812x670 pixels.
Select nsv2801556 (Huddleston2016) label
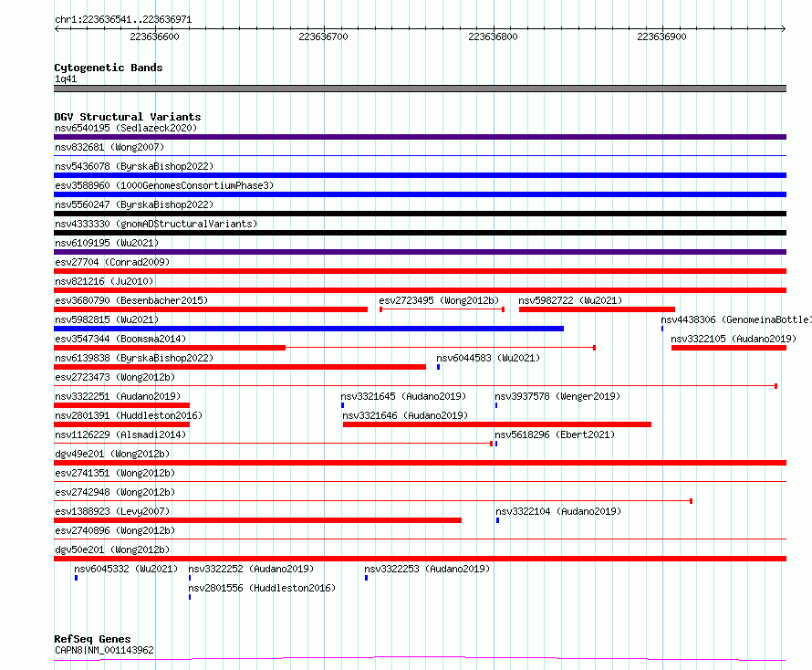[262, 588]
